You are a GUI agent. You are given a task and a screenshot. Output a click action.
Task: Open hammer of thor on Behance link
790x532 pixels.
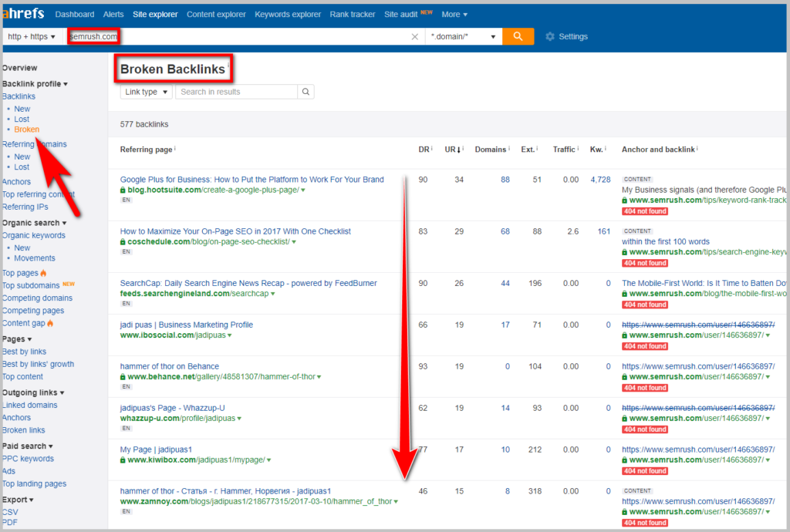click(169, 366)
